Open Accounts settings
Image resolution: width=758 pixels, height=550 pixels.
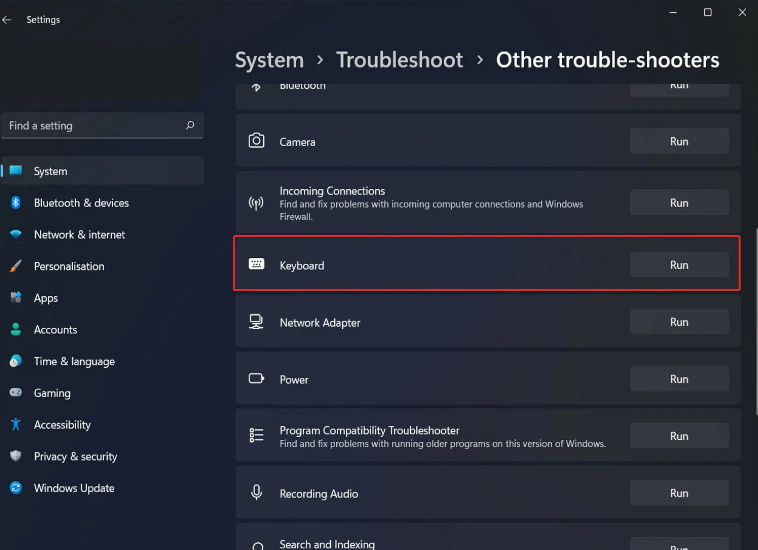(102, 329)
